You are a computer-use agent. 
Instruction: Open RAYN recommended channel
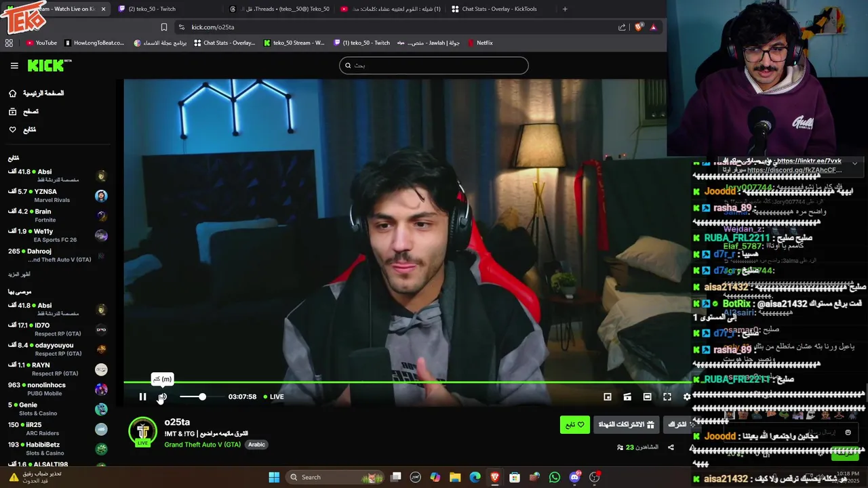click(58, 369)
